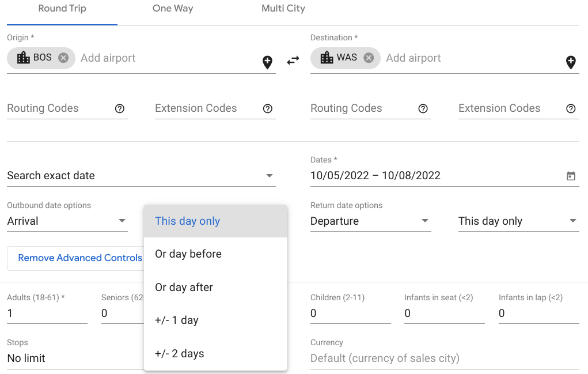Screen dimensions: 588x374
Task: Open help for destination Routing Codes
Action: pyautogui.click(x=423, y=108)
